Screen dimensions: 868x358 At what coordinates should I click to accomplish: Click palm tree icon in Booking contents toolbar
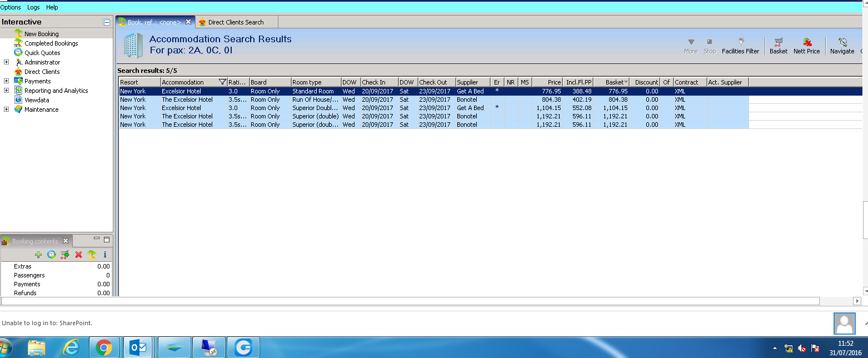[x=92, y=255]
